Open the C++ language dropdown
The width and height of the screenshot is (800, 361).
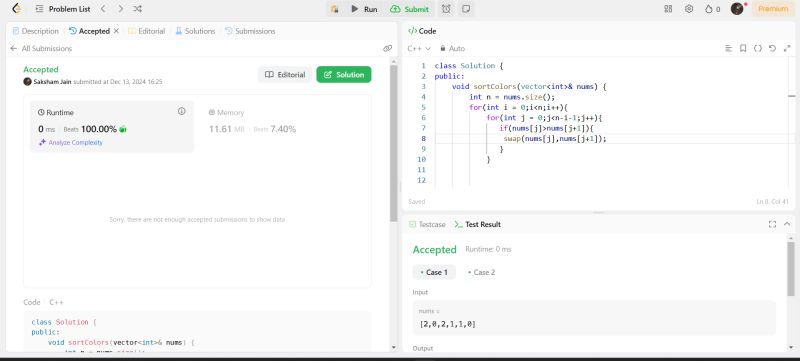419,48
